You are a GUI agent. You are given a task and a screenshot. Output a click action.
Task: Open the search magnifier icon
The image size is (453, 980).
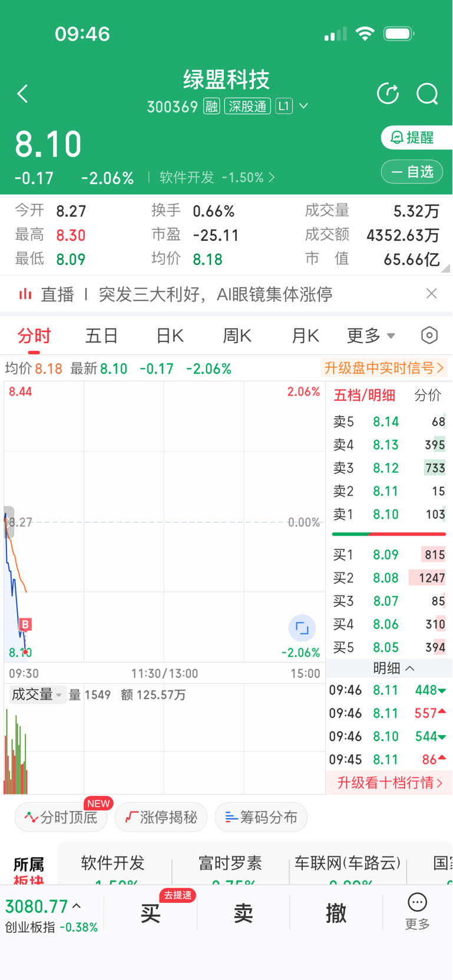[x=427, y=94]
